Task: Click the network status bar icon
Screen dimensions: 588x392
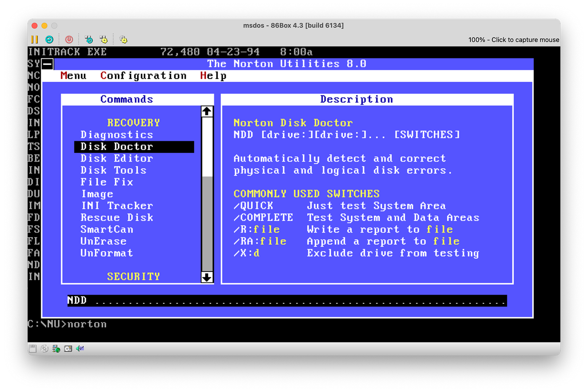Action: click(x=56, y=348)
